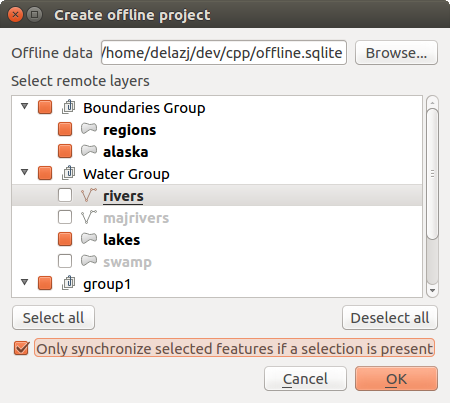The width and height of the screenshot is (450, 403).
Task: Disable only synchronize selected features option
Action: pos(22,349)
